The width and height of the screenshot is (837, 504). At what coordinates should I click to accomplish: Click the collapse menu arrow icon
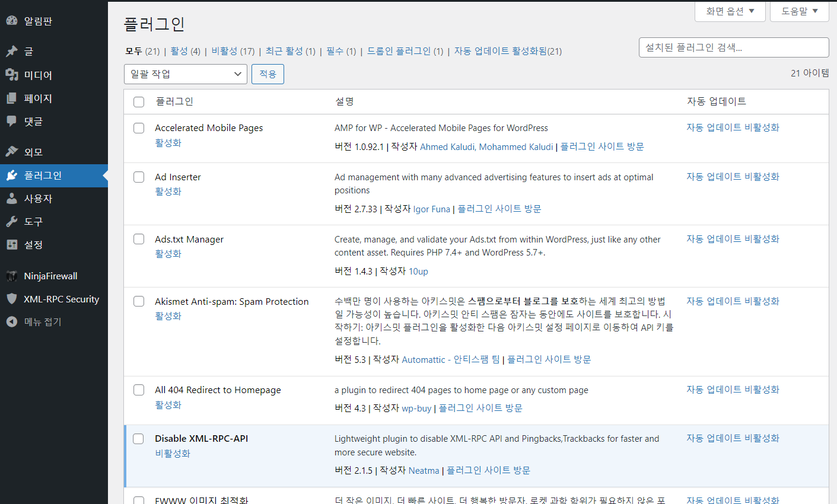(x=12, y=322)
